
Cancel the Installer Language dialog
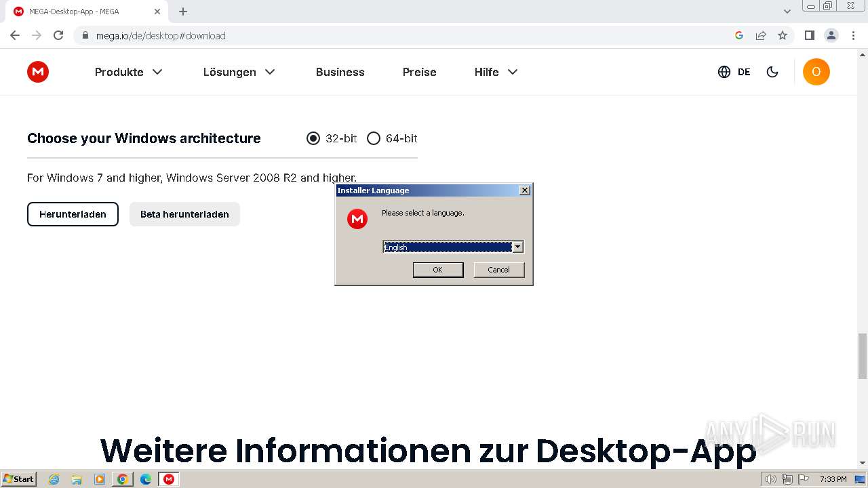(x=498, y=270)
